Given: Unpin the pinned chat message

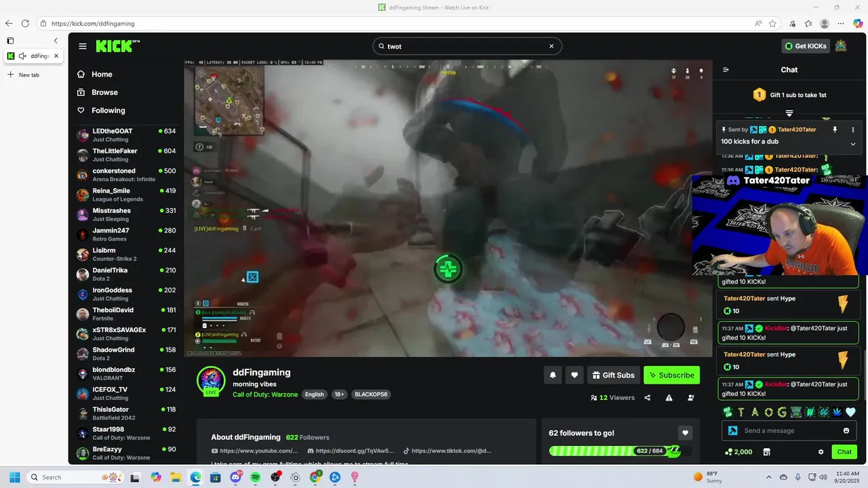Looking at the screenshot, I should (835, 129).
